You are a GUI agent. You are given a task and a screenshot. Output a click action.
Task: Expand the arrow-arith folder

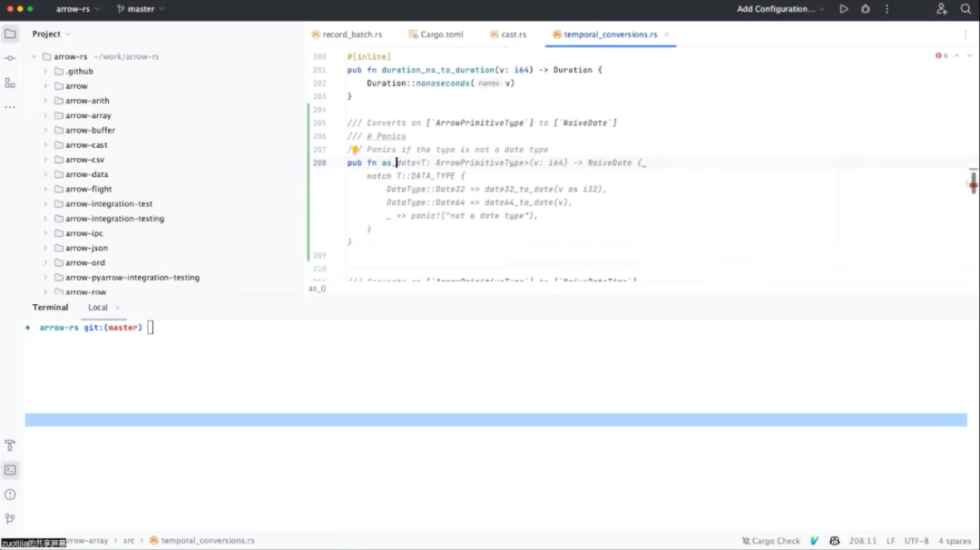click(x=45, y=101)
